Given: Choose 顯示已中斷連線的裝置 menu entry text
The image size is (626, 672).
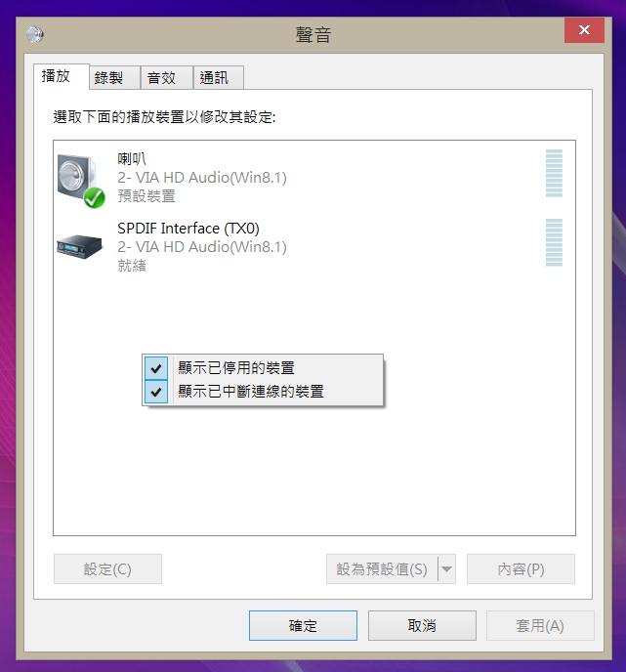Looking at the screenshot, I should (x=251, y=392).
